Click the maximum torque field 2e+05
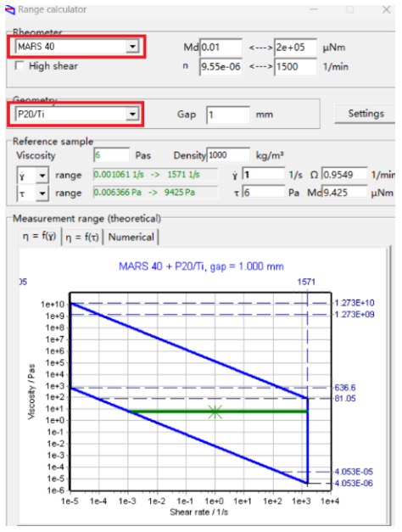The height and width of the screenshot is (532, 402). tap(295, 48)
